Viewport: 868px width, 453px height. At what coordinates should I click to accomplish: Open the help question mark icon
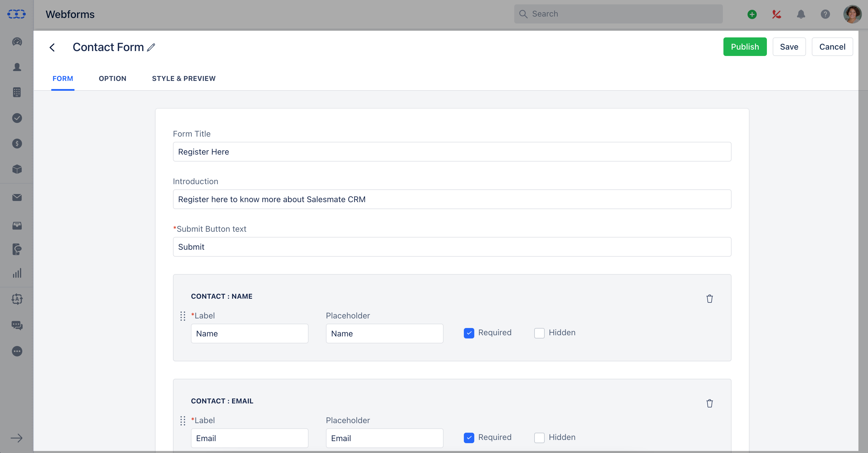[x=825, y=14]
